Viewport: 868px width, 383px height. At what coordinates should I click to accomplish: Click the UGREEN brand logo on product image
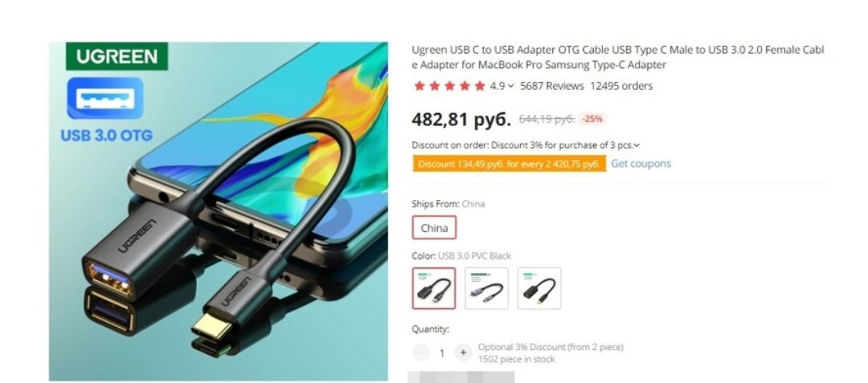coord(117,56)
